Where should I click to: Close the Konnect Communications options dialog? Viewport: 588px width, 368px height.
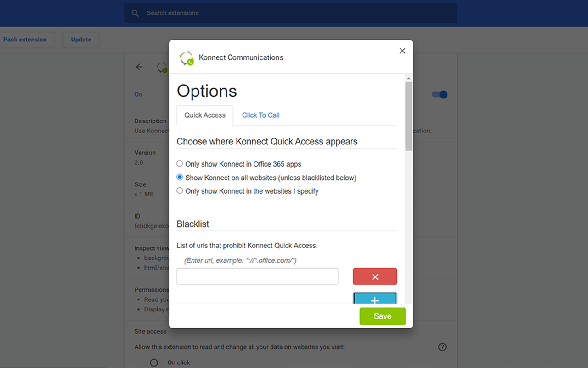point(402,51)
